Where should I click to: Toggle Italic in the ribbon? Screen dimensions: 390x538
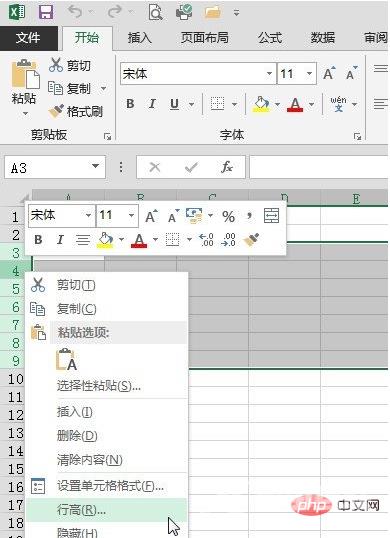(152, 103)
